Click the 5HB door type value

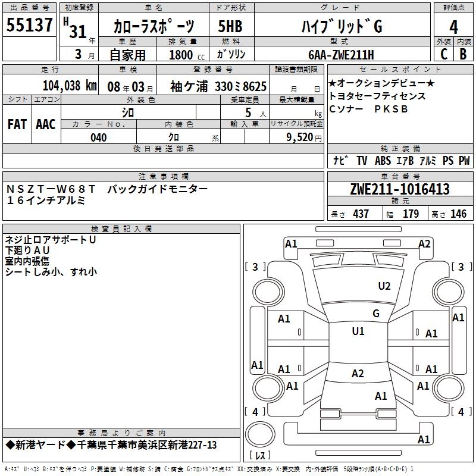(x=230, y=26)
